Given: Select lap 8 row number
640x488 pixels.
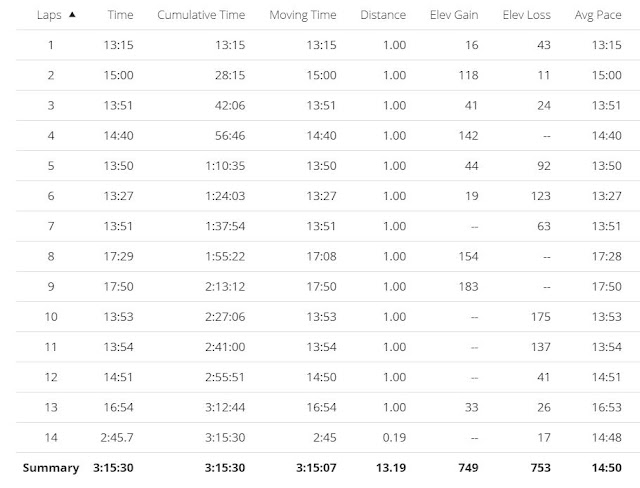Looking at the screenshot, I should [x=51, y=256].
